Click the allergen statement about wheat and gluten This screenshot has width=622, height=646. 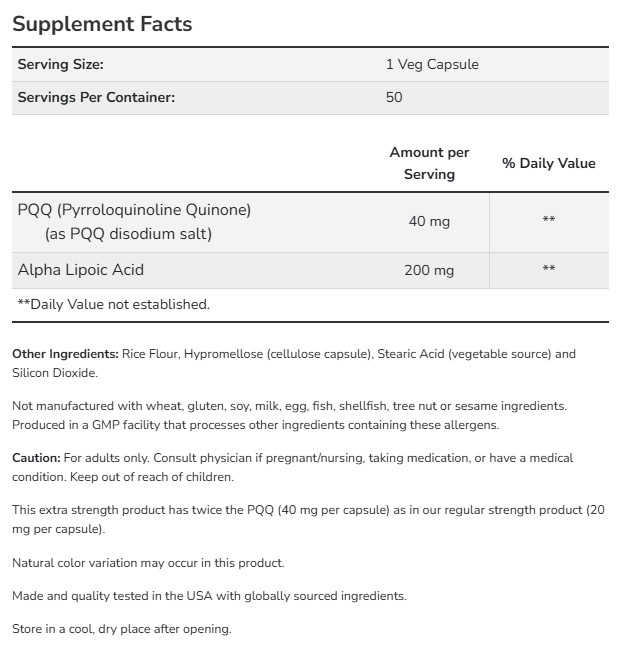289,406
